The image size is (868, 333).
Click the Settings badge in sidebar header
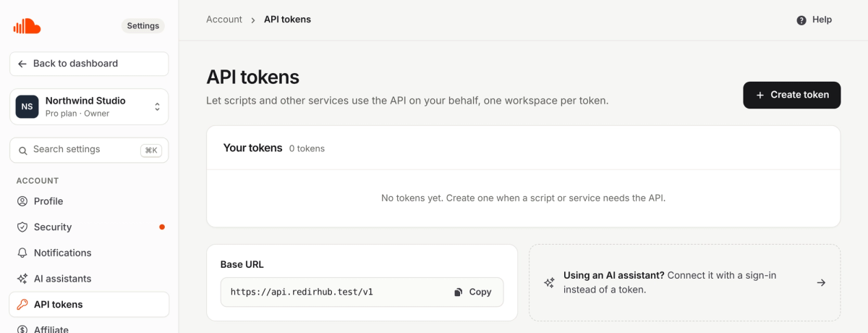143,26
